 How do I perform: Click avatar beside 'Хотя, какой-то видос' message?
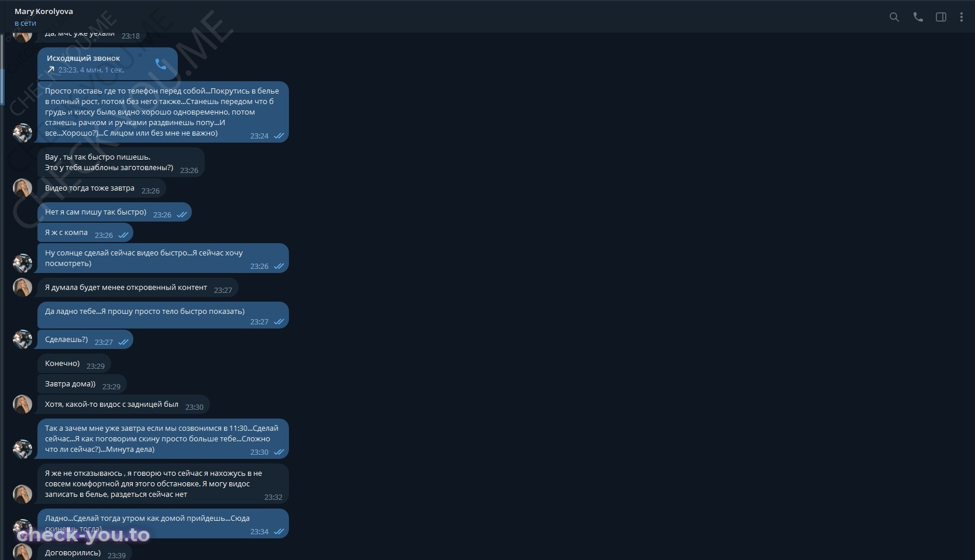[22, 404]
